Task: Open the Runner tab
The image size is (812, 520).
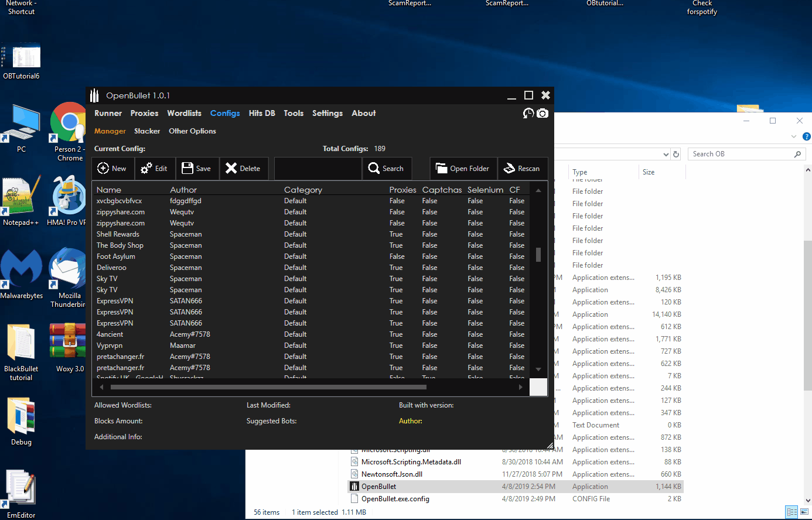Action: pos(108,114)
